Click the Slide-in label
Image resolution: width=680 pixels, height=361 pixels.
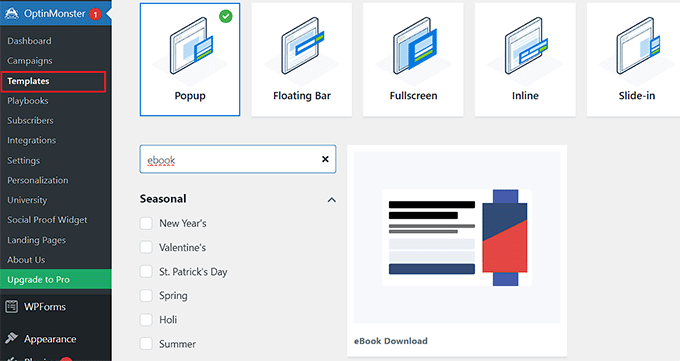(637, 95)
